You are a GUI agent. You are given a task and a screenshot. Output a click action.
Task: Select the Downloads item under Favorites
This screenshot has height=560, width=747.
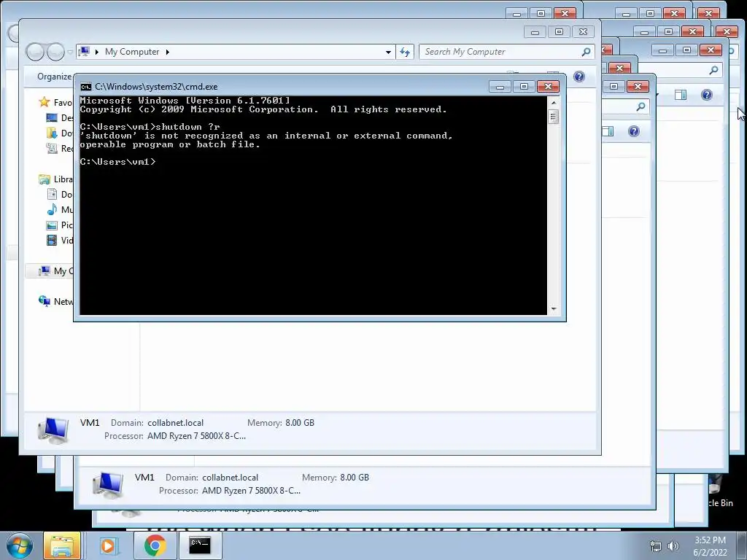coord(60,133)
